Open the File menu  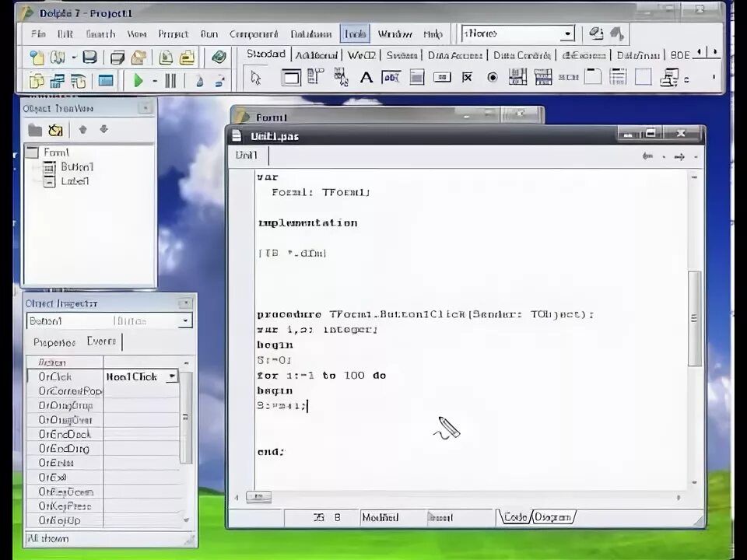38,33
